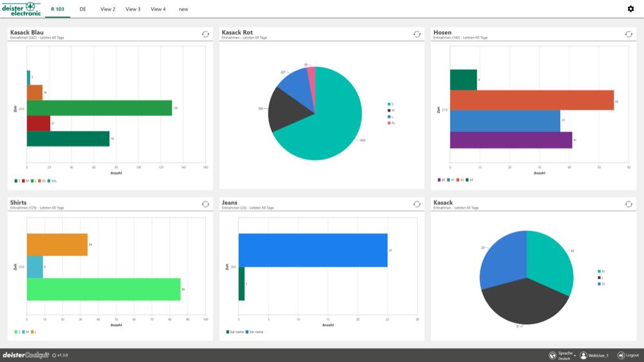Click the WebUser_1 user profile icon
The width and height of the screenshot is (644, 362).
point(583,356)
